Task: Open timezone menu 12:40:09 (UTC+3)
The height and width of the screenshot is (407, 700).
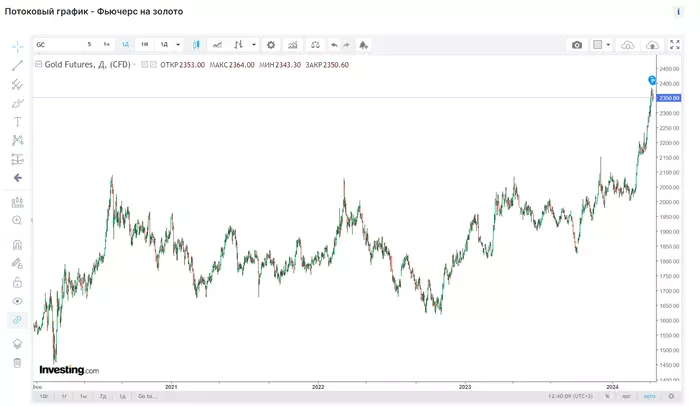Action: [x=570, y=396]
